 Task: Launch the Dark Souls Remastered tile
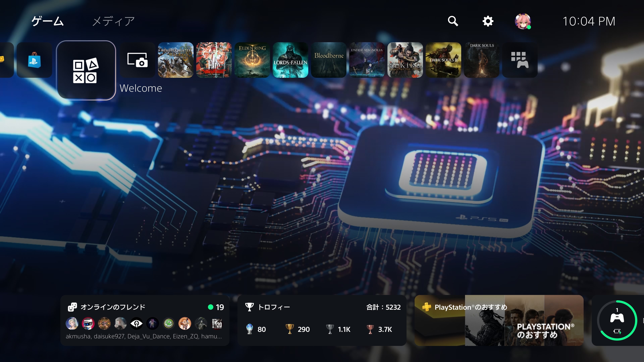482,60
